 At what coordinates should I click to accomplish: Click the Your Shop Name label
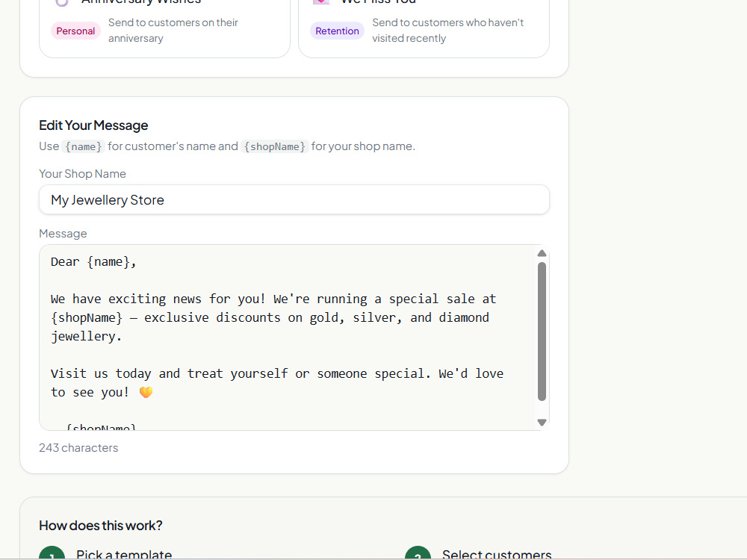pyautogui.click(x=82, y=174)
